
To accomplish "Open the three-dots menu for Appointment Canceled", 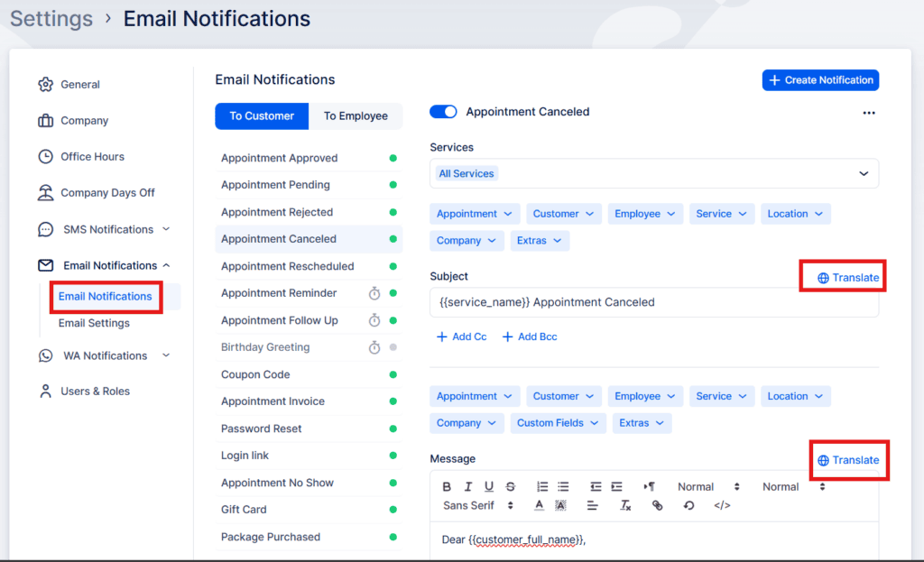I will click(869, 113).
